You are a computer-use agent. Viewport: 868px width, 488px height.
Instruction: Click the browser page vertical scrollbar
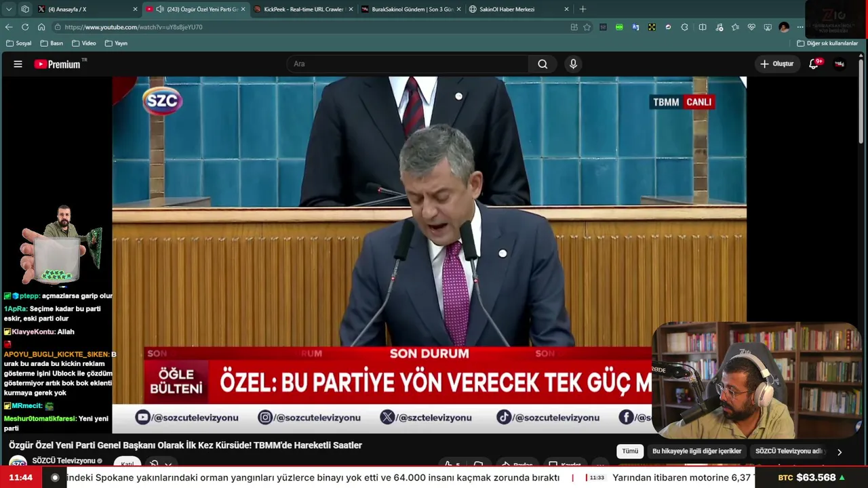click(862, 102)
